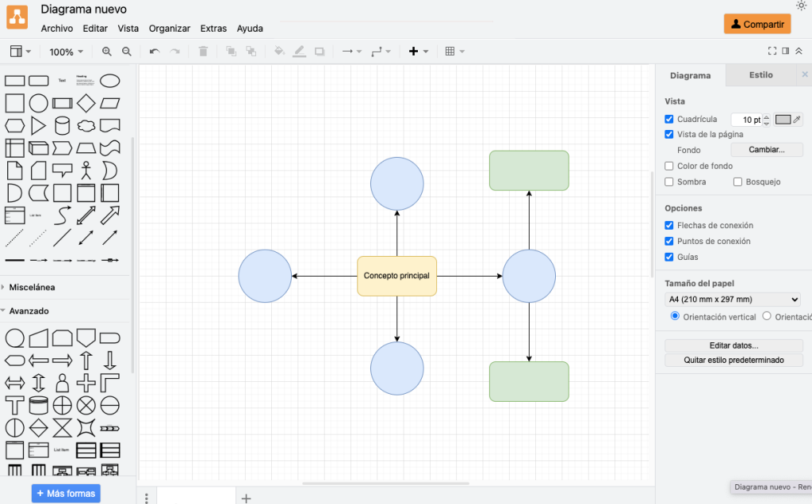Click the plus icon to insert a shape
This screenshot has height=504, width=812.
(x=412, y=51)
